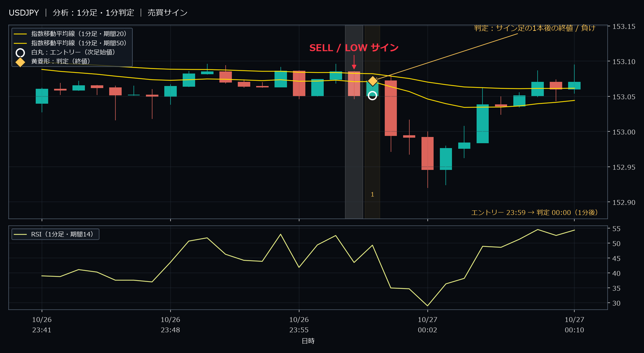Image resolution: width=644 pixels, height=353 pixels.
Task: Click the price axis label 153.00
Action: click(x=624, y=132)
